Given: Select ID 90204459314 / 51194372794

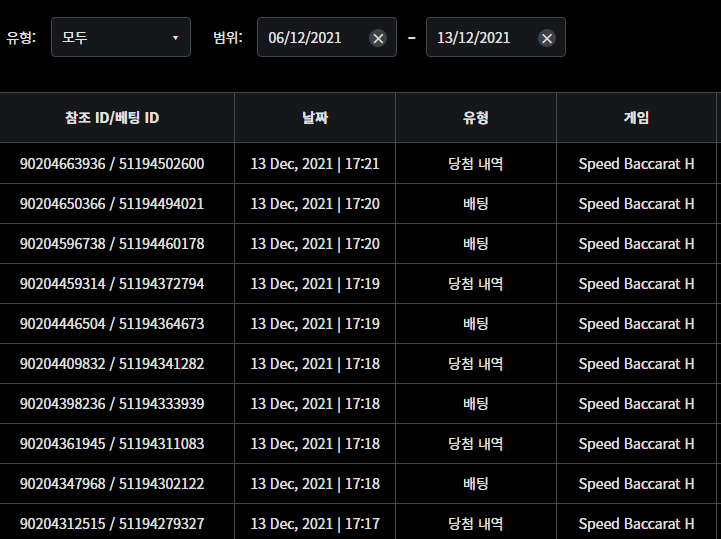Looking at the screenshot, I should (112, 284).
